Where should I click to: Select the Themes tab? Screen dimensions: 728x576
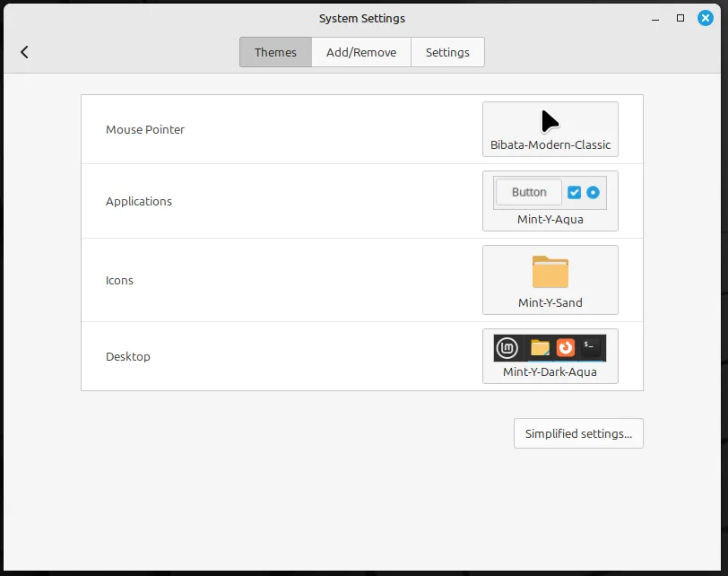(274, 52)
